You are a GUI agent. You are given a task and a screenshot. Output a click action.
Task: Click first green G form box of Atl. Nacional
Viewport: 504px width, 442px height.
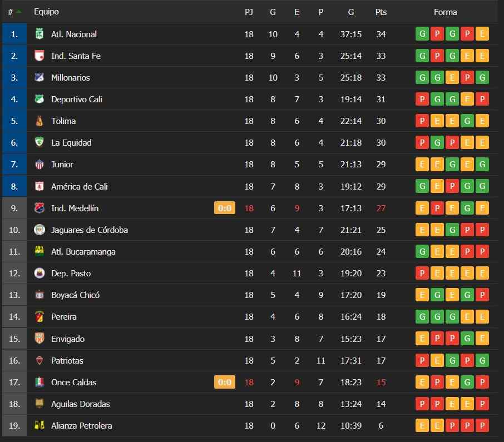tap(422, 34)
